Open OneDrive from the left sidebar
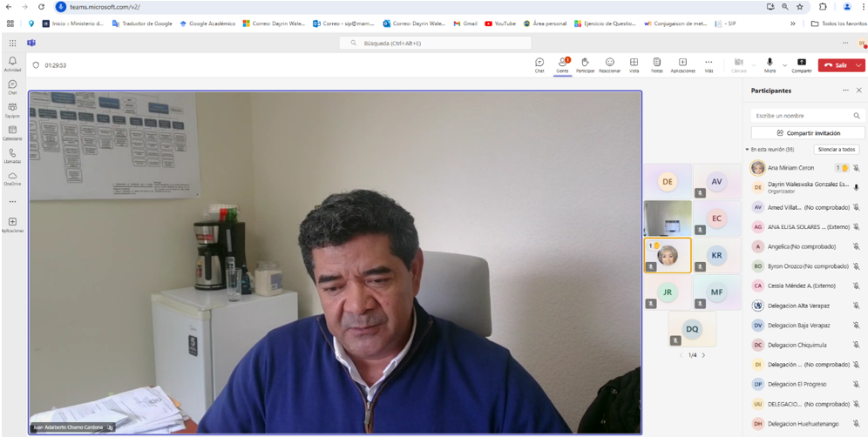The image size is (868, 437). coord(12,178)
